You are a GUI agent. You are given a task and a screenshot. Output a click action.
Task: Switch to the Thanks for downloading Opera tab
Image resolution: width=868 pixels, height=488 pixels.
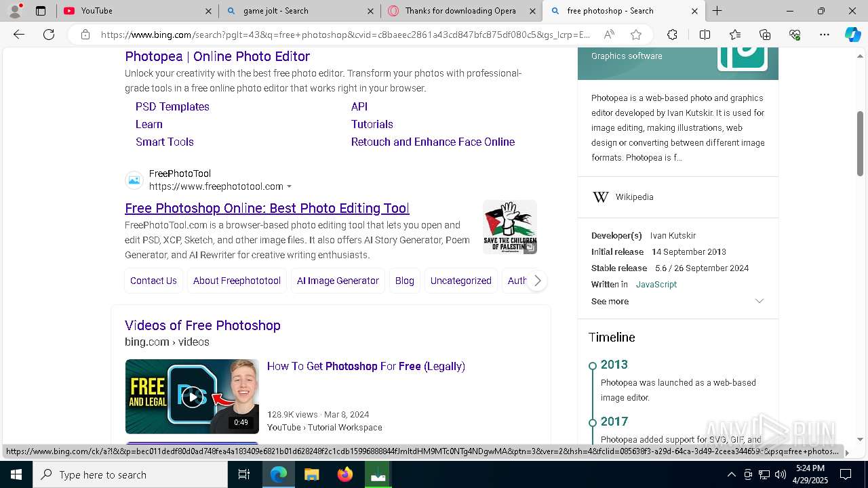462,11
